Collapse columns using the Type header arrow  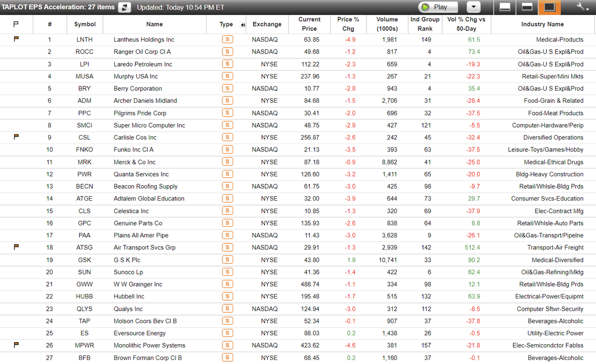coord(242,24)
